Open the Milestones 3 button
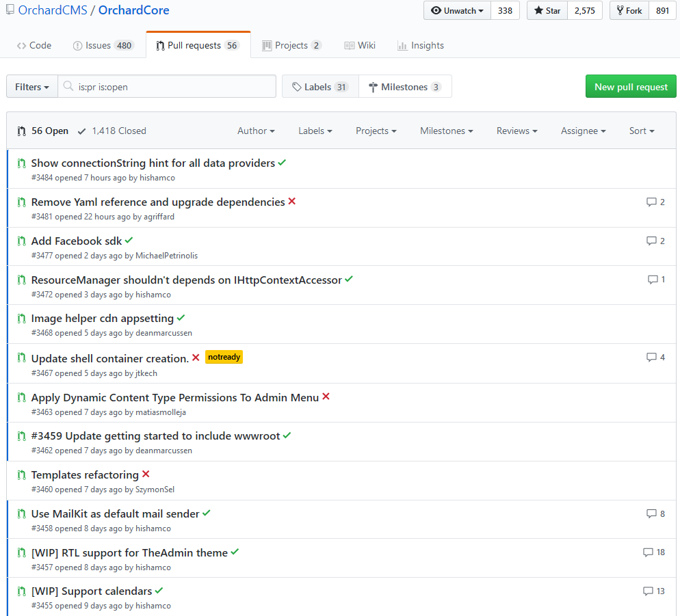This screenshot has width=680, height=616. click(405, 86)
